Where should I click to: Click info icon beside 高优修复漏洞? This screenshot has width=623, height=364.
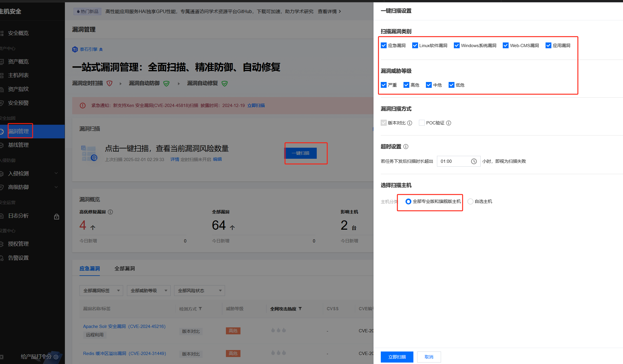click(x=110, y=212)
